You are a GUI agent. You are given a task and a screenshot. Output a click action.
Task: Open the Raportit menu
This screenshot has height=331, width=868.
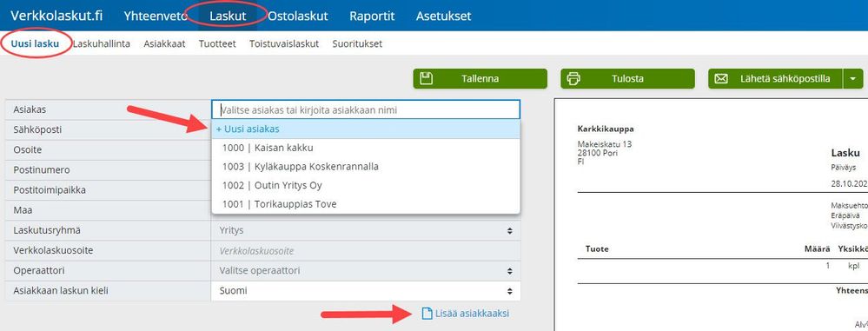point(372,16)
